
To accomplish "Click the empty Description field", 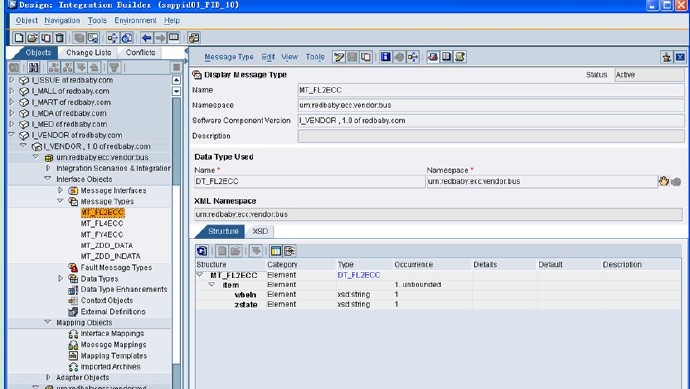I will (491, 136).
